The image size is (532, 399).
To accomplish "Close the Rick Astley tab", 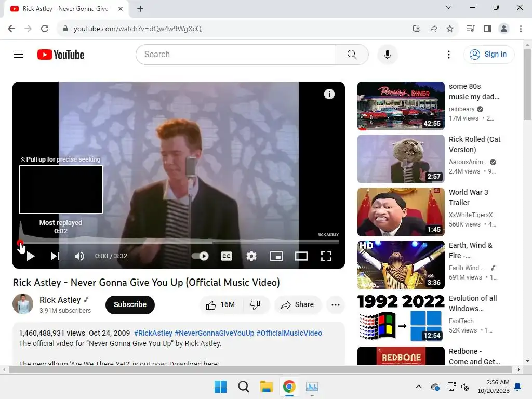I will pyautogui.click(x=121, y=9).
